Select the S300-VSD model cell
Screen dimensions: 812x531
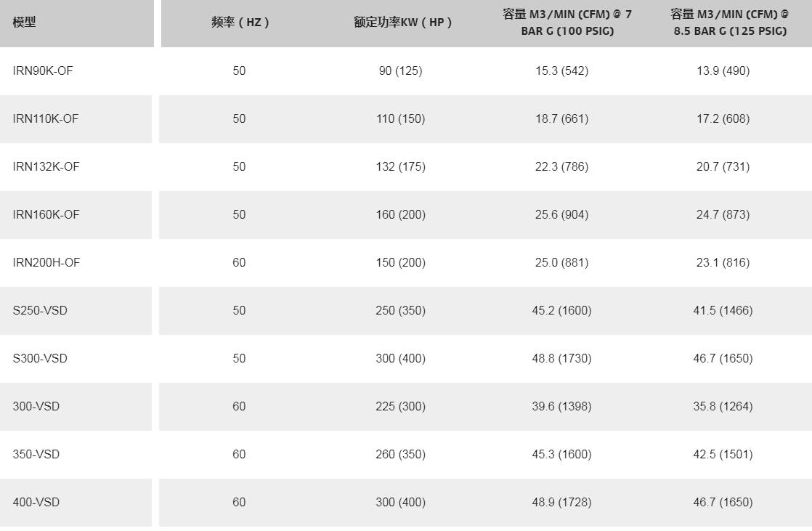point(40,358)
